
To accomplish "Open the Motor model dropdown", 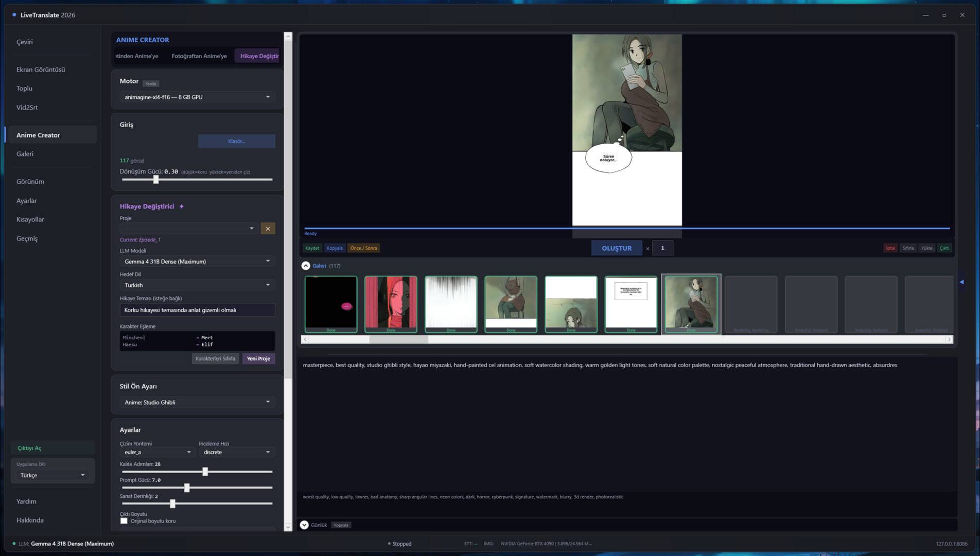I will pos(197,97).
